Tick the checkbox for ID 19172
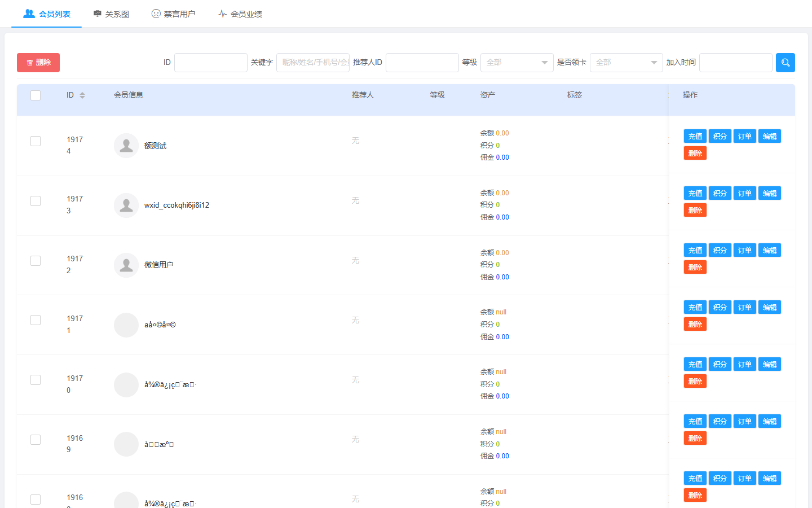This screenshot has height=508, width=812. [x=36, y=261]
